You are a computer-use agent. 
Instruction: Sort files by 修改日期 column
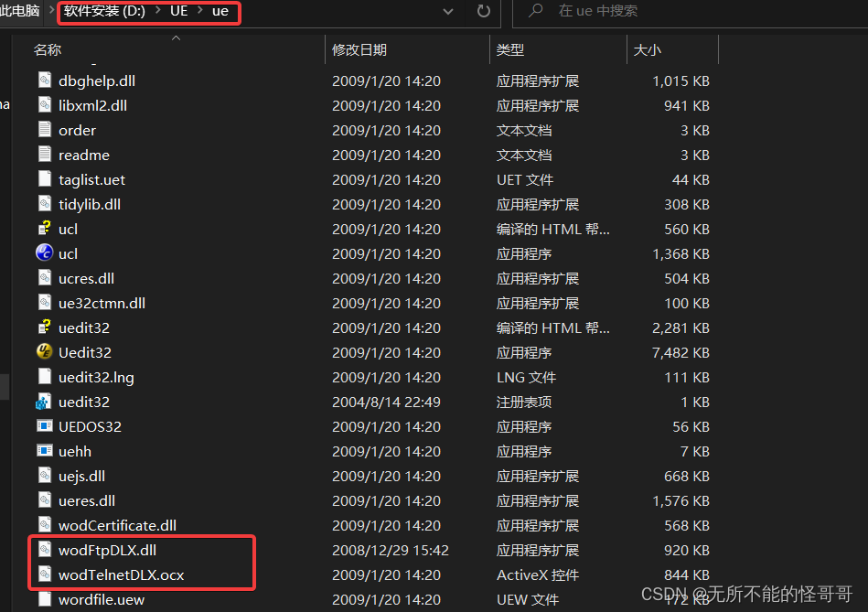click(359, 49)
